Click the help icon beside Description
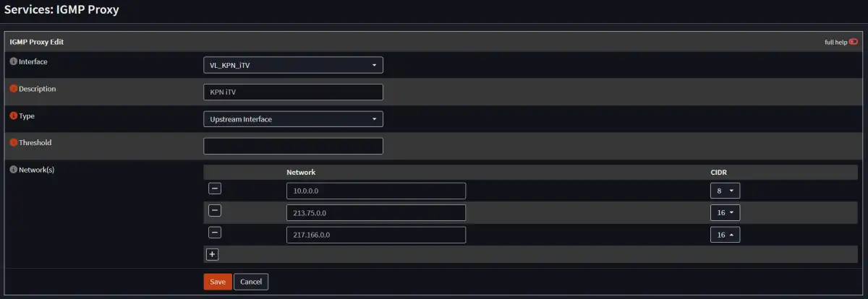The height and width of the screenshot is (299, 868). pyautogui.click(x=13, y=89)
